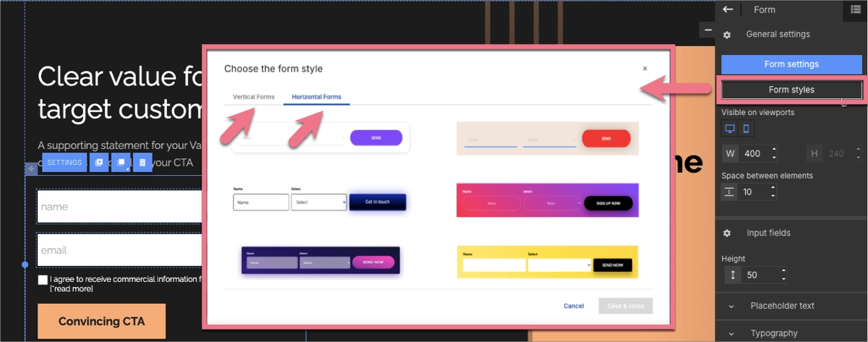The width and height of the screenshot is (868, 342).
Task: Open the list view icon in the panel header
Action: coord(856,9)
